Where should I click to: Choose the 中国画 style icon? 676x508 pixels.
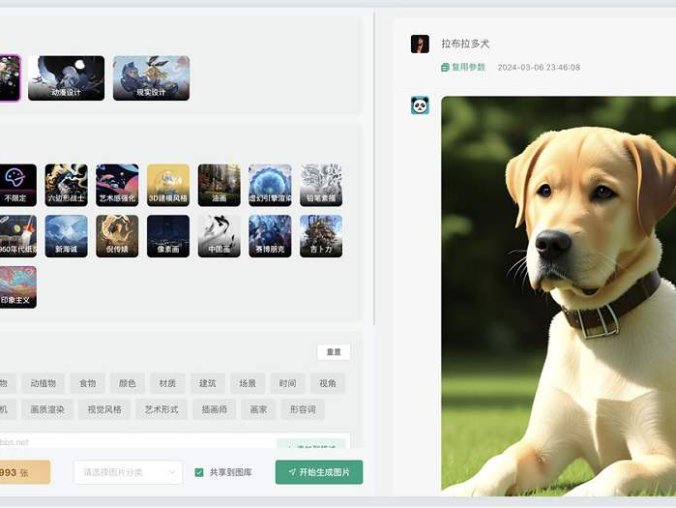(219, 236)
